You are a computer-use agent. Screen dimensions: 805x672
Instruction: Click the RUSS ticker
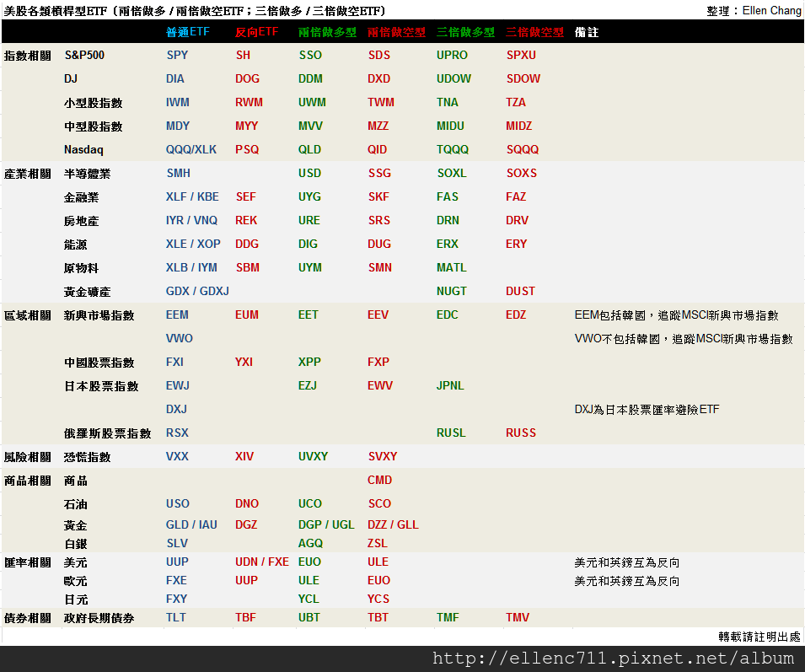pos(521,433)
